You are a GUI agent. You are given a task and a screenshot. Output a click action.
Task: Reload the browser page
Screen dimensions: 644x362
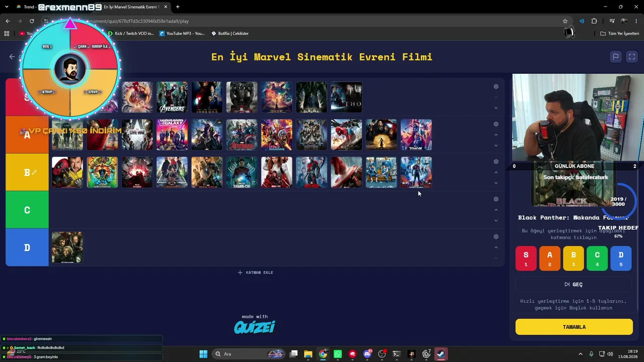(32, 21)
